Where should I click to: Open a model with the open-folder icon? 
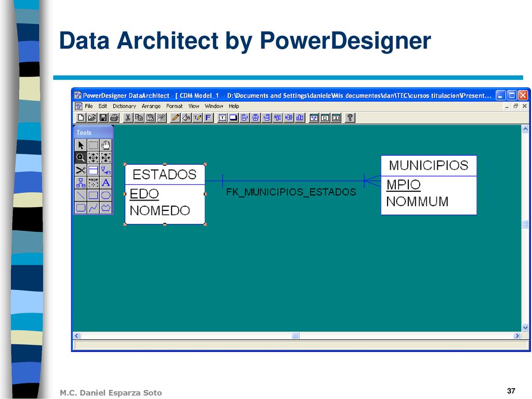[92, 118]
